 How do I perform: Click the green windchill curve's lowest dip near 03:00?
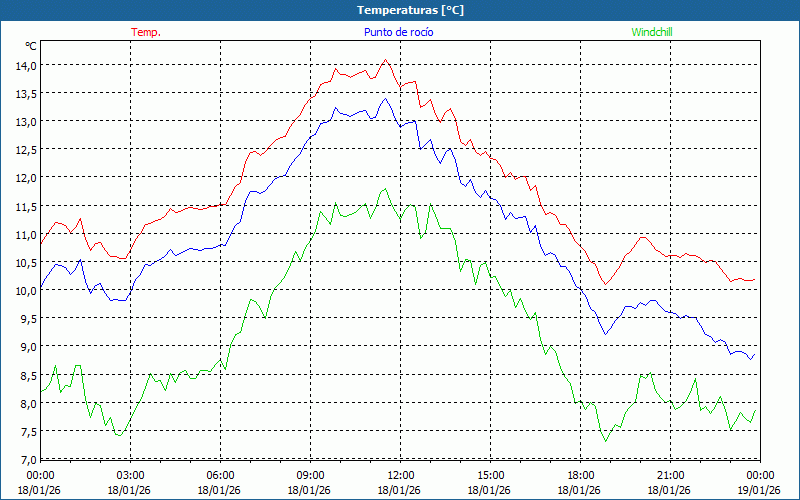tap(119, 435)
